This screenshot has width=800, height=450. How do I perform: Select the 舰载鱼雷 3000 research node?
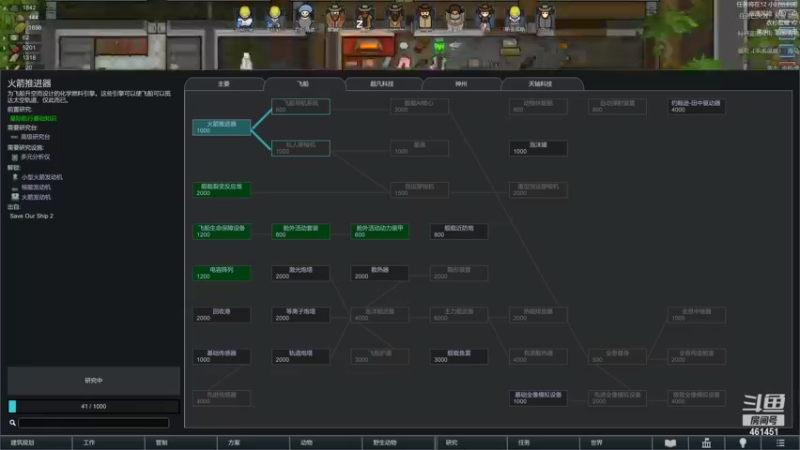459,356
